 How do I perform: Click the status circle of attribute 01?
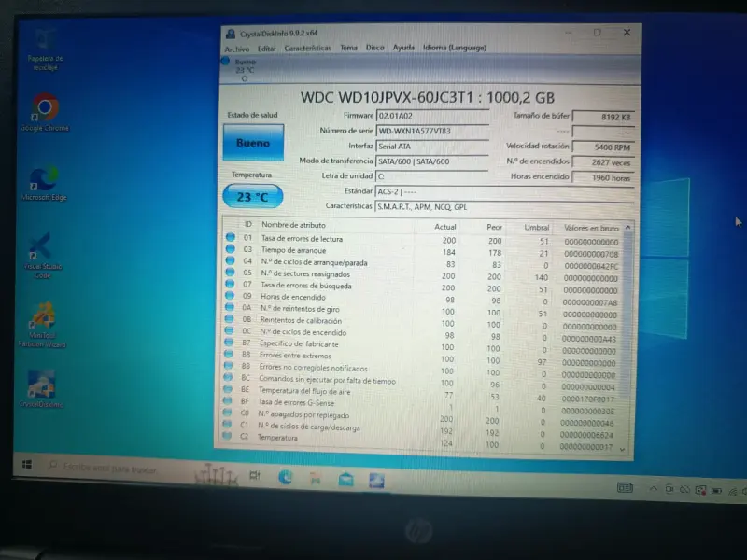coord(230,237)
